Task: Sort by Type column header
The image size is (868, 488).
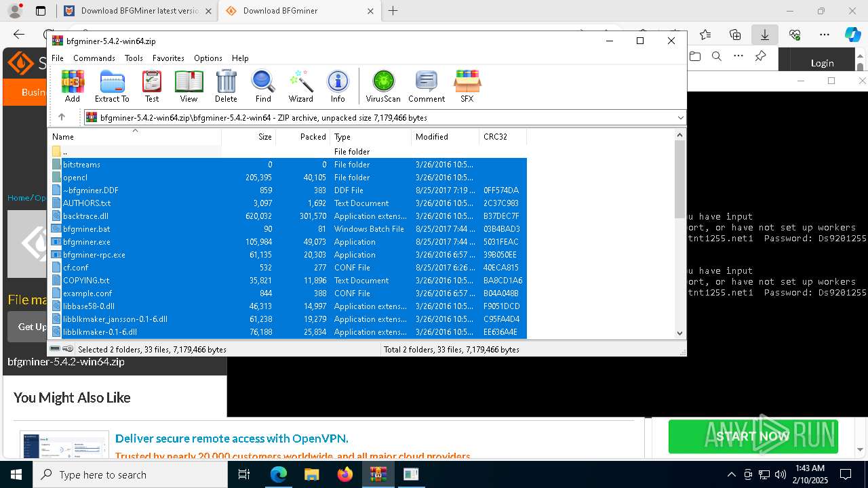Action: pos(370,137)
